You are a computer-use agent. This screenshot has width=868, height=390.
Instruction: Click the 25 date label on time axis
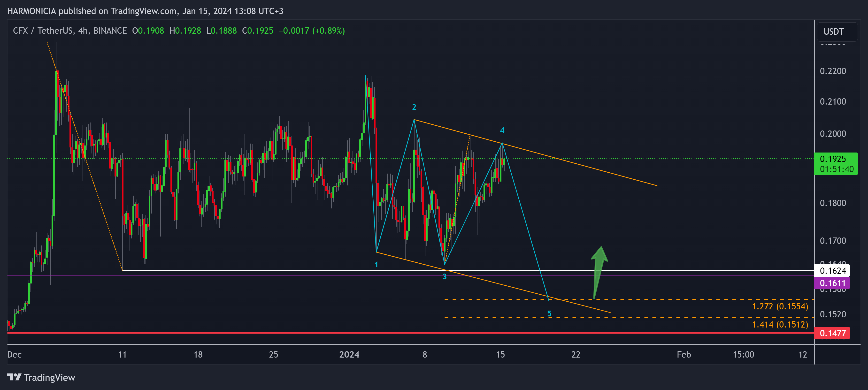pos(273,355)
